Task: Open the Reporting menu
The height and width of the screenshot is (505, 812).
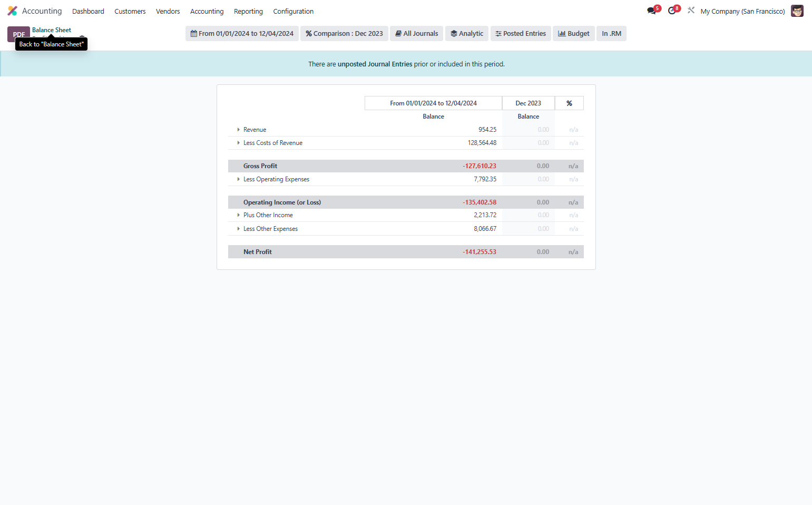Action: point(248,11)
